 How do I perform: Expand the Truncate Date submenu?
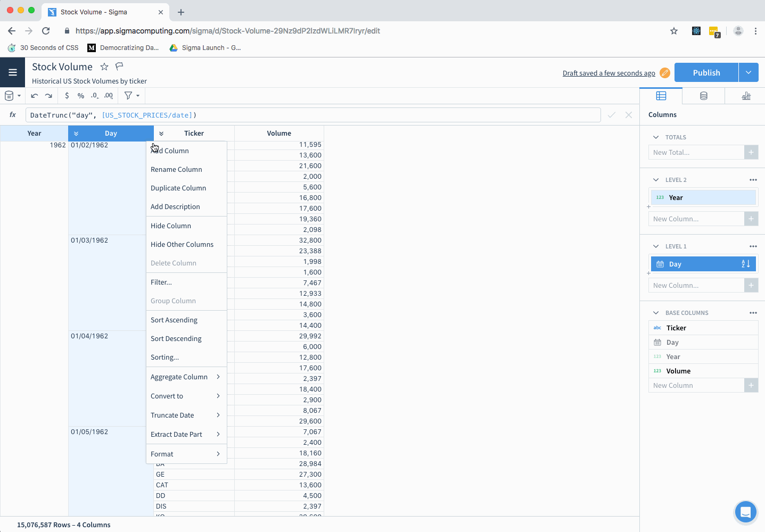186,415
